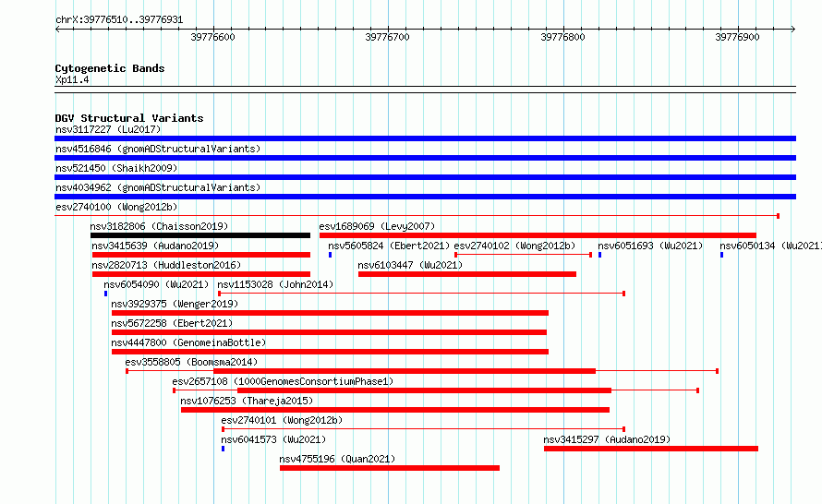Click the ruler's left arrow end

57,30
